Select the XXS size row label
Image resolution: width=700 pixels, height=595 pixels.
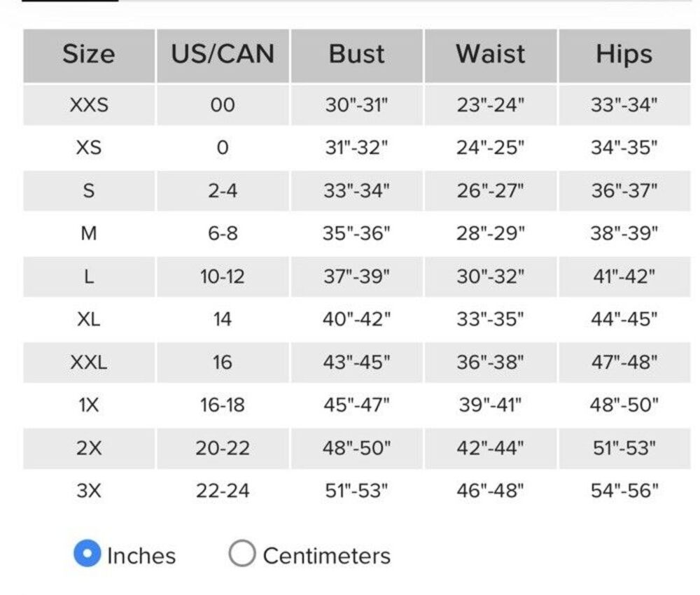89,105
